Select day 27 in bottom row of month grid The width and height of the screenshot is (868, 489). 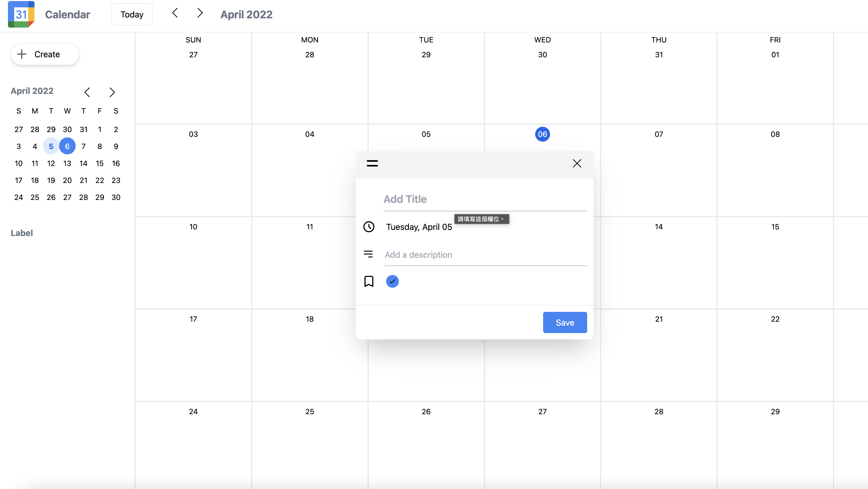tap(542, 412)
